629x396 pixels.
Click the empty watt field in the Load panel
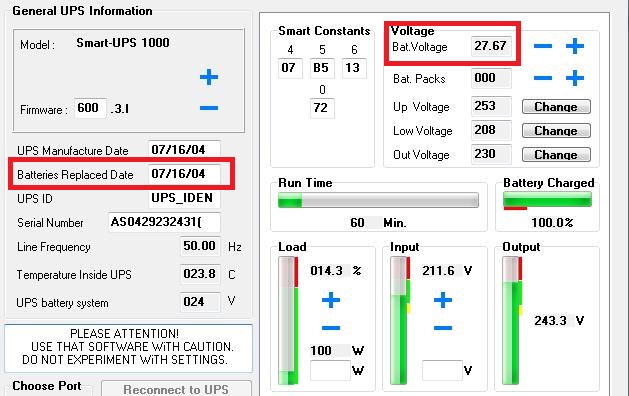click(x=330, y=370)
